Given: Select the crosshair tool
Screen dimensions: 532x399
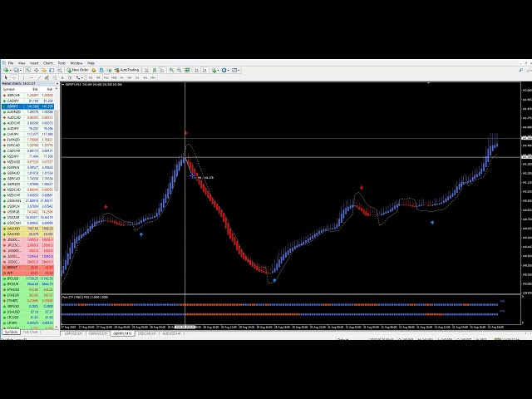Looking at the screenshot, I should pos(14,77).
